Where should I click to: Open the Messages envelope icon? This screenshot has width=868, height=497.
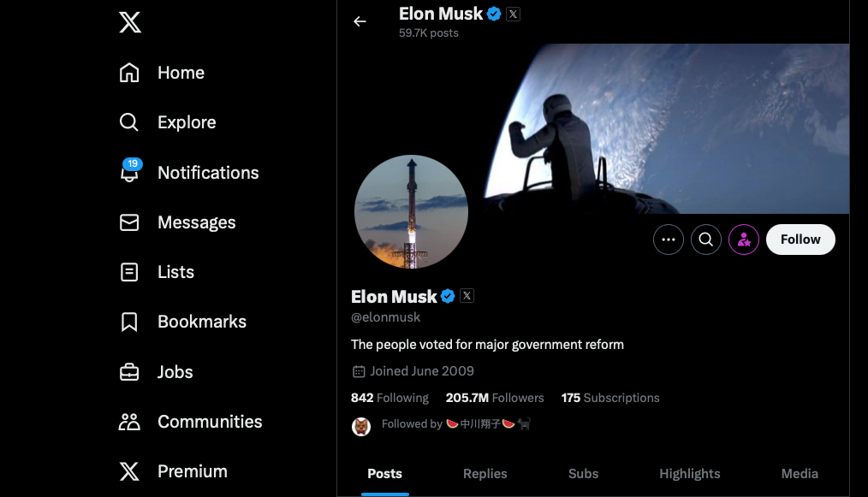click(x=129, y=222)
